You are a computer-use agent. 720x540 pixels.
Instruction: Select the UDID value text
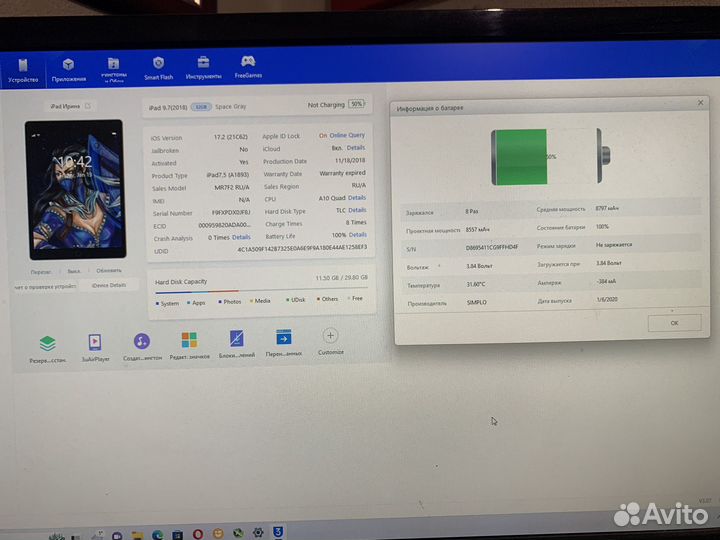[x=302, y=248]
